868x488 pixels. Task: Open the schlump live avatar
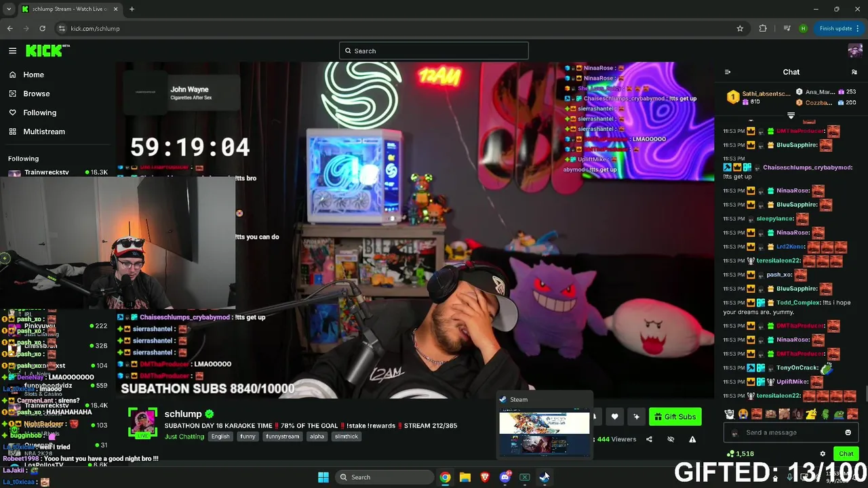click(142, 423)
